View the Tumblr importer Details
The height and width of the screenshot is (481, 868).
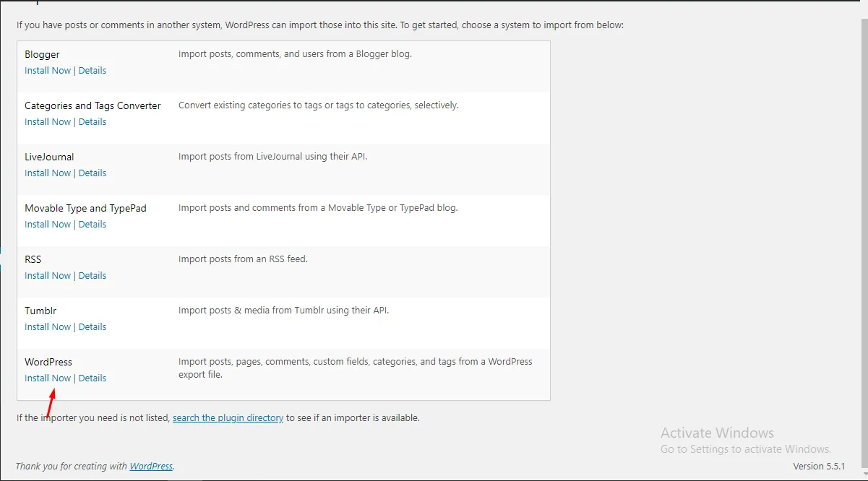pos(93,327)
